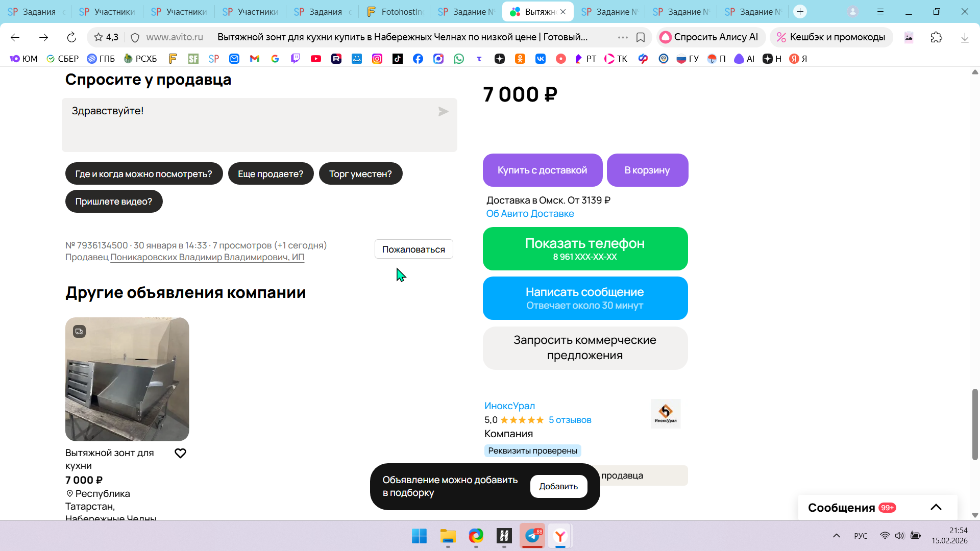Click the page vertical scrollbar thumb
The image size is (980, 551).
pos(974,423)
